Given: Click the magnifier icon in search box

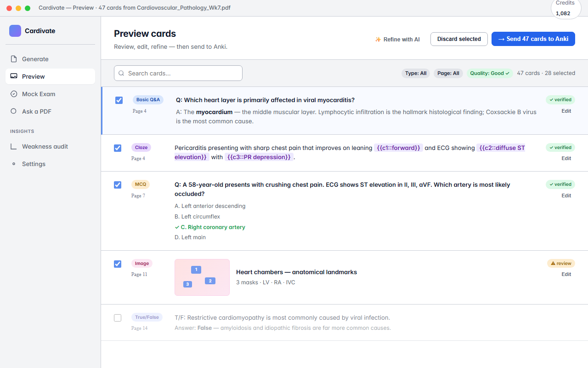Looking at the screenshot, I should 121,73.
